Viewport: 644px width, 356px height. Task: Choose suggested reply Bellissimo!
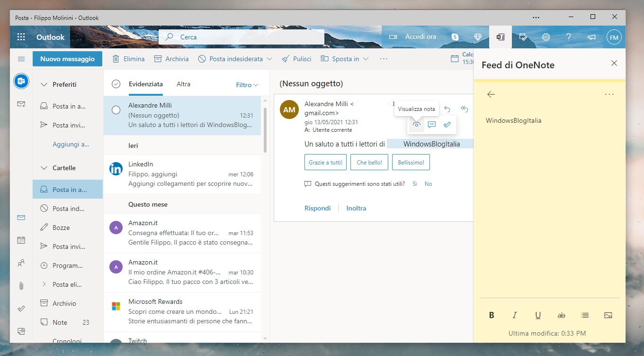(411, 162)
